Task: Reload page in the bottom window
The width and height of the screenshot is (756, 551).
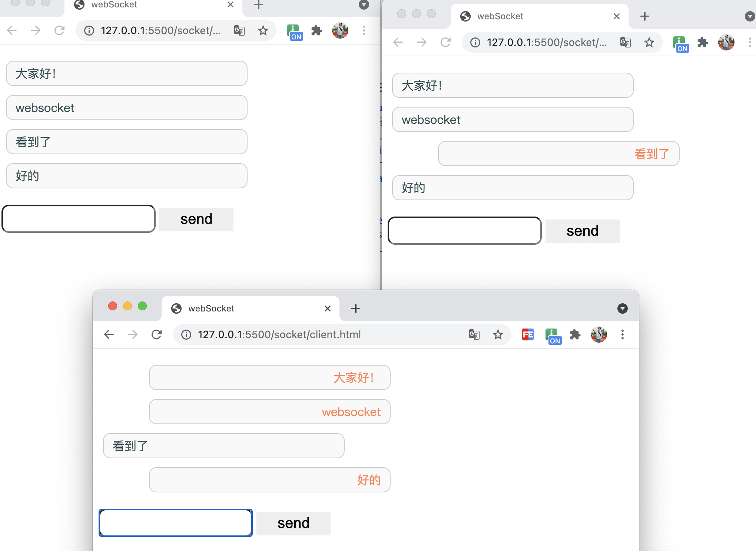Action: point(156,334)
